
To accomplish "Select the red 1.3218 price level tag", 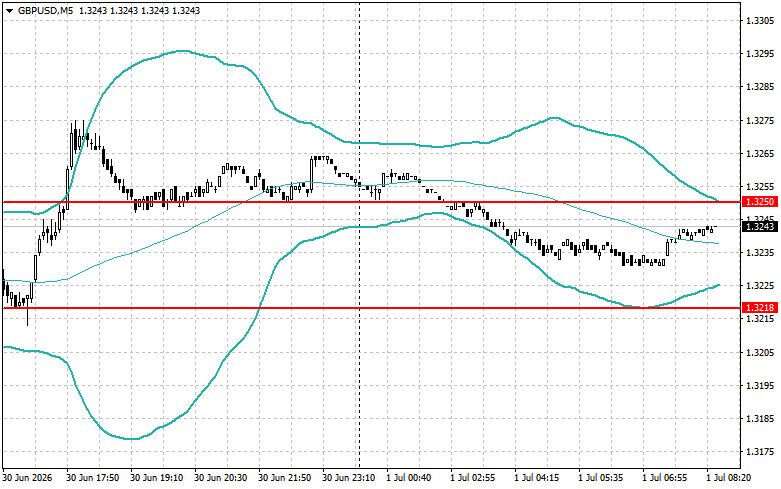I will click(x=759, y=307).
